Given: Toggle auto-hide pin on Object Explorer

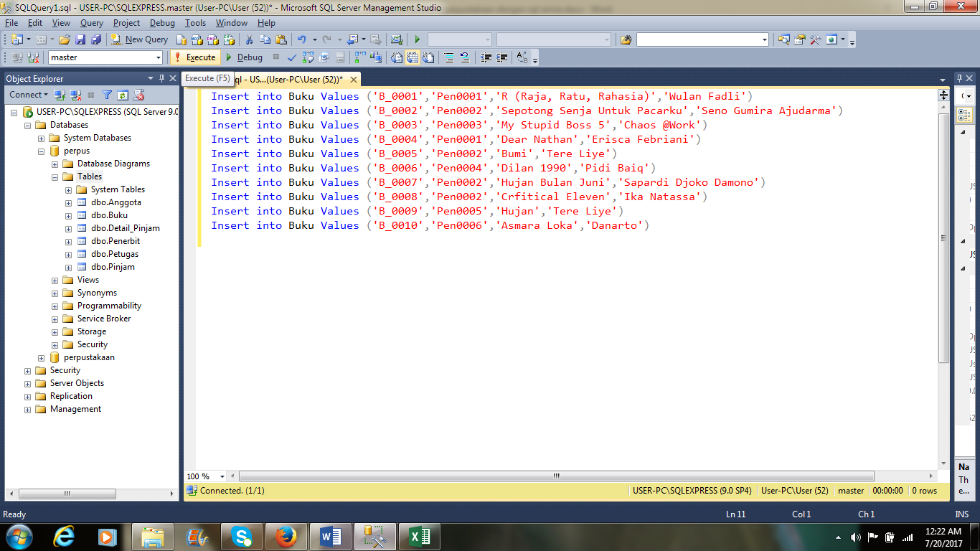Looking at the screenshot, I should [161, 77].
